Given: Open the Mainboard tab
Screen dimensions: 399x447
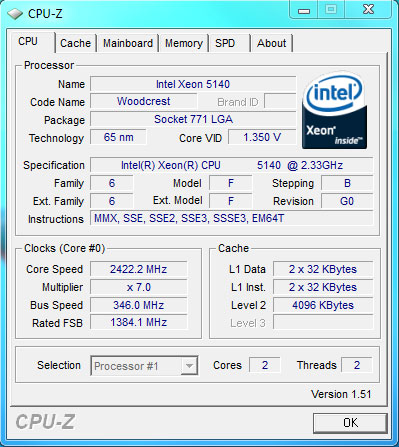Looking at the screenshot, I should pyautogui.click(x=128, y=43).
